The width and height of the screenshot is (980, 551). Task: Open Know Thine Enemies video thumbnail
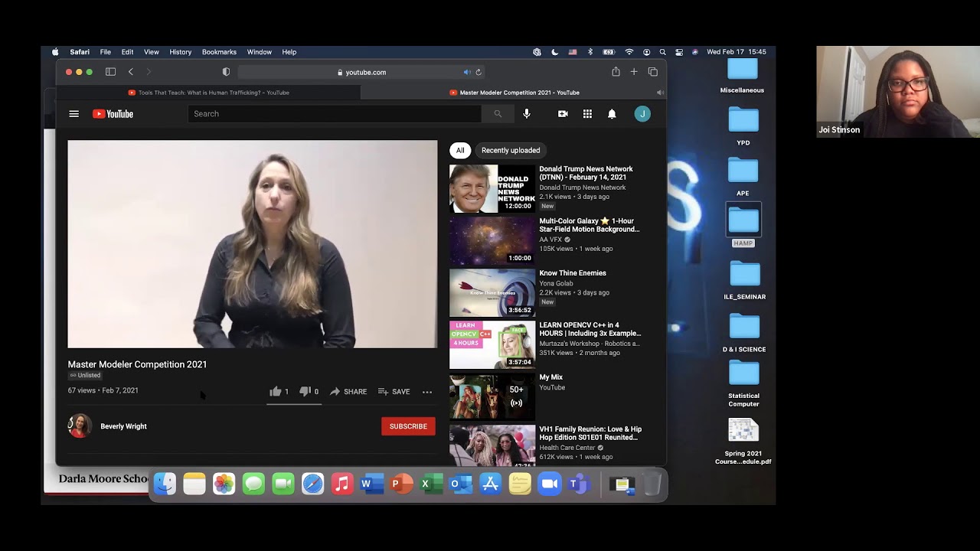(492, 292)
